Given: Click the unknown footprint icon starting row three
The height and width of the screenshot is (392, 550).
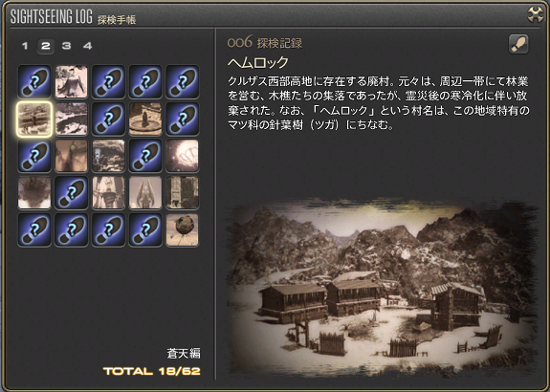Looking at the screenshot, I should pos(34,156).
